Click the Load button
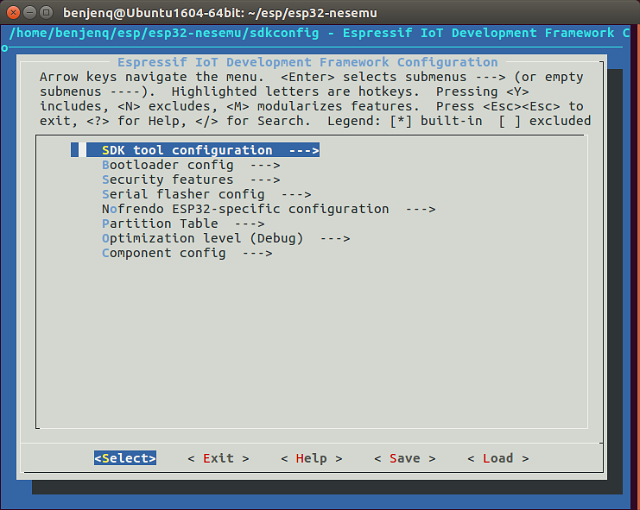The image size is (640, 510). (498, 458)
